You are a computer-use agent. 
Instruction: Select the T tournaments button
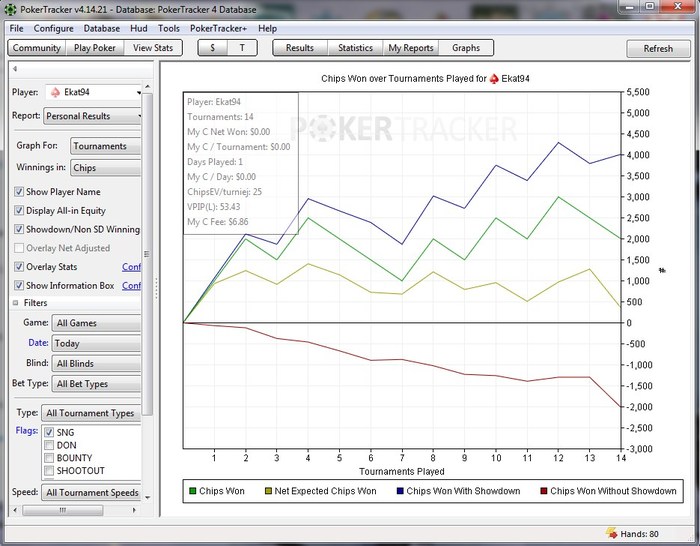point(242,48)
